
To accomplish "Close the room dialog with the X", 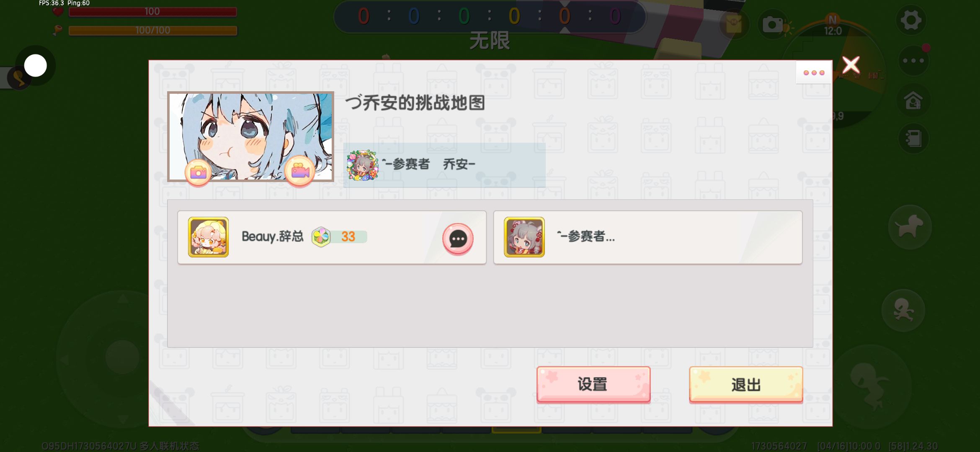I will tap(851, 65).
